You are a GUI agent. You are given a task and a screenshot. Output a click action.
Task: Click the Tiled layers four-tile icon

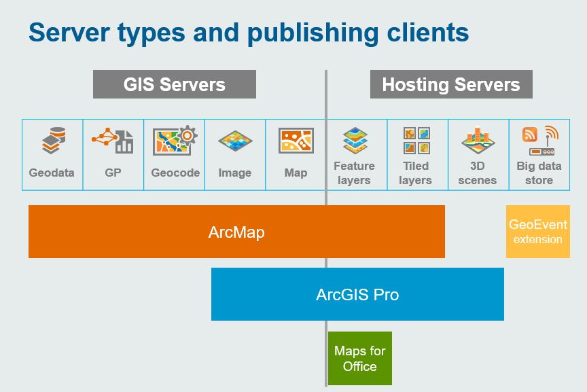pos(416,141)
